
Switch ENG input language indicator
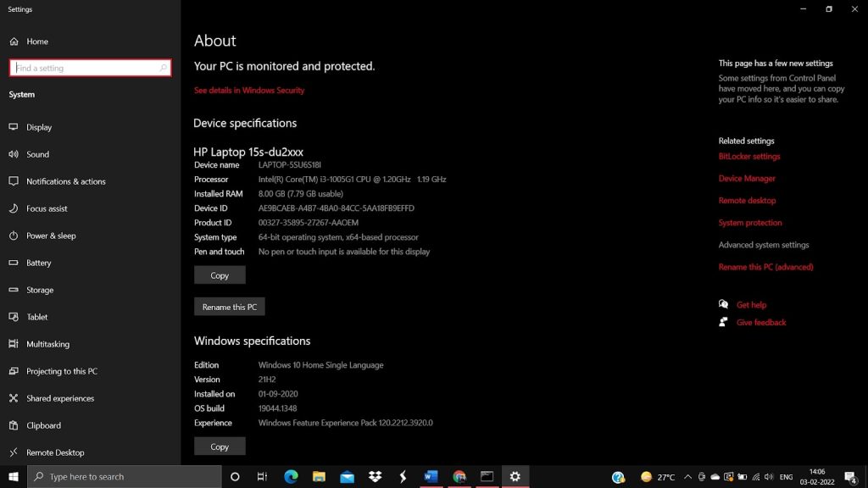(786, 477)
